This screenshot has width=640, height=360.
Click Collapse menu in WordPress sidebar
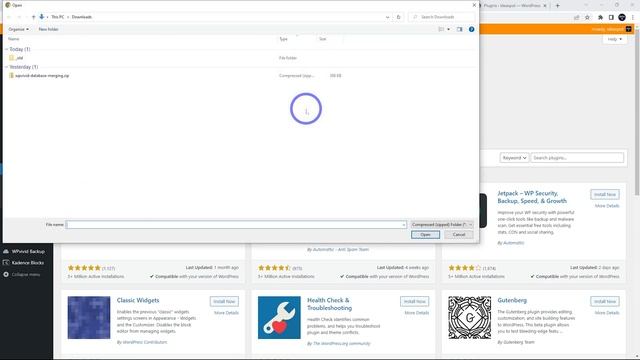pyautogui.click(x=27, y=274)
